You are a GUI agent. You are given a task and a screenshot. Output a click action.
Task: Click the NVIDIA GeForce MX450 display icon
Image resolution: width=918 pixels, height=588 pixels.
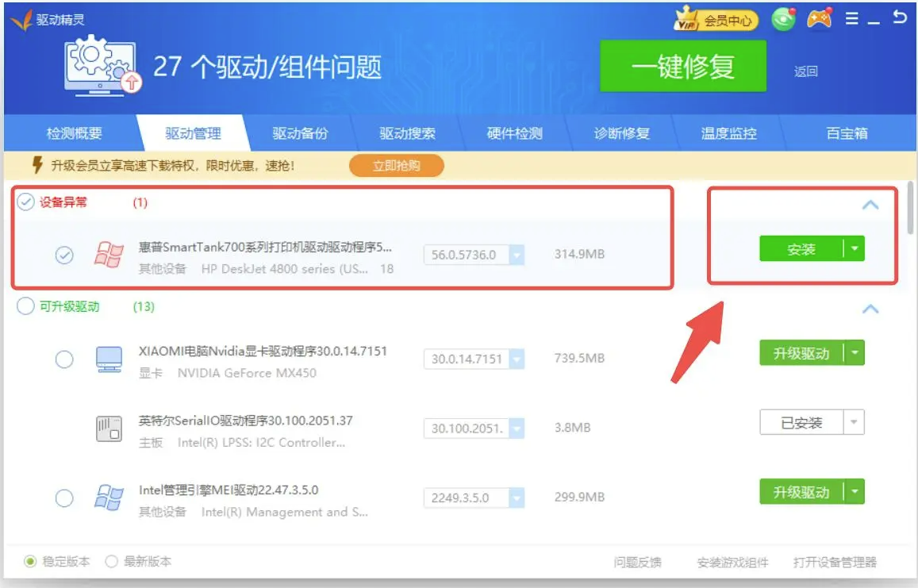107,359
